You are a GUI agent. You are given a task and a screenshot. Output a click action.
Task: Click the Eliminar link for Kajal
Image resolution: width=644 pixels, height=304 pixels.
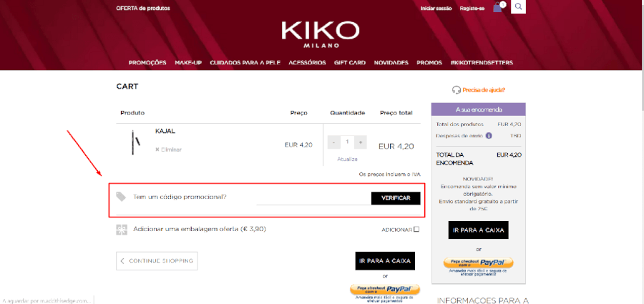[168, 149]
